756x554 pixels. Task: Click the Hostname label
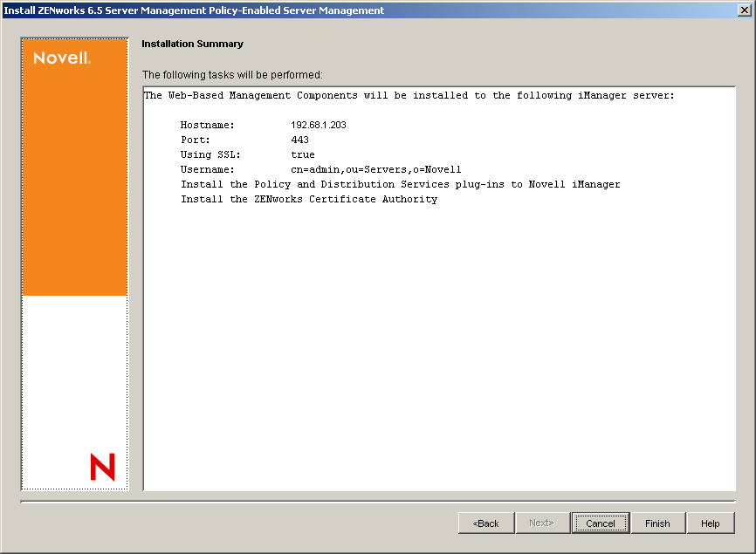pyautogui.click(x=207, y=125)
